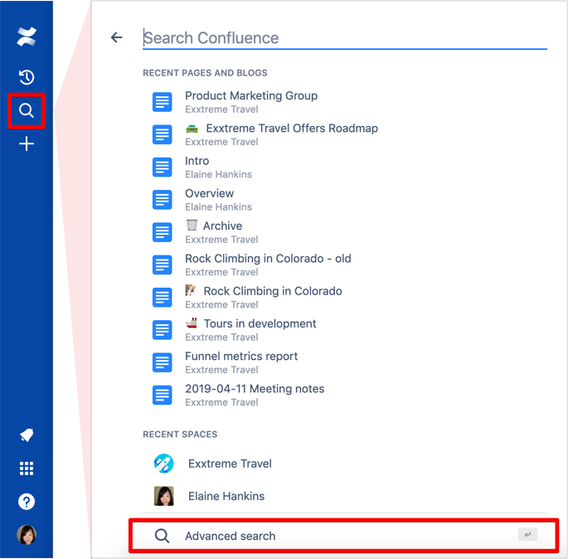
Task: Open the Help question mark icon
Action: coord(26,502)
